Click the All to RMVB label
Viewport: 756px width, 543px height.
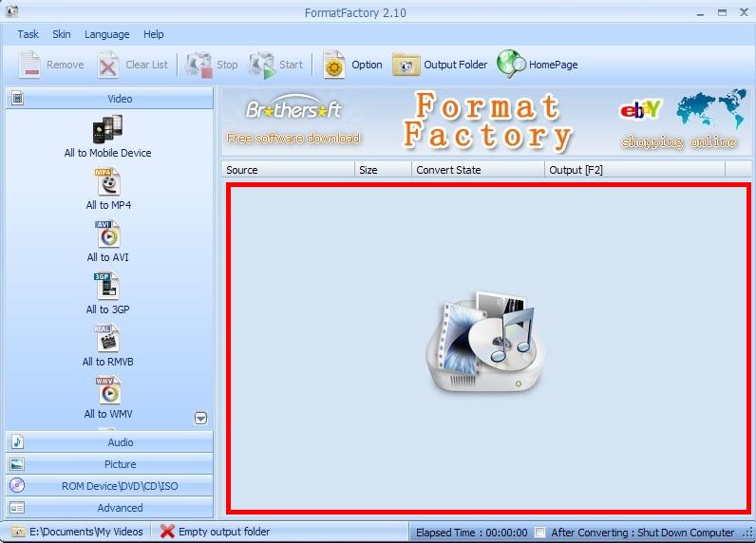pos(108,362)
